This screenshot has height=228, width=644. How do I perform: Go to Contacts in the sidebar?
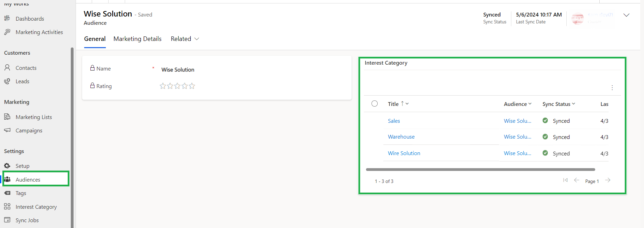click(x=26, y=68)
